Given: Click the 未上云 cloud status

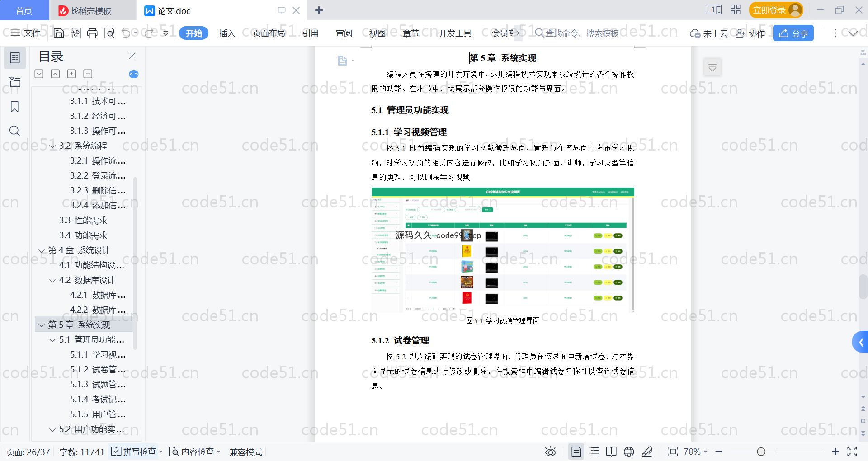Looking at the screenshot, I should pyautogui.click(x=708, y=33).
